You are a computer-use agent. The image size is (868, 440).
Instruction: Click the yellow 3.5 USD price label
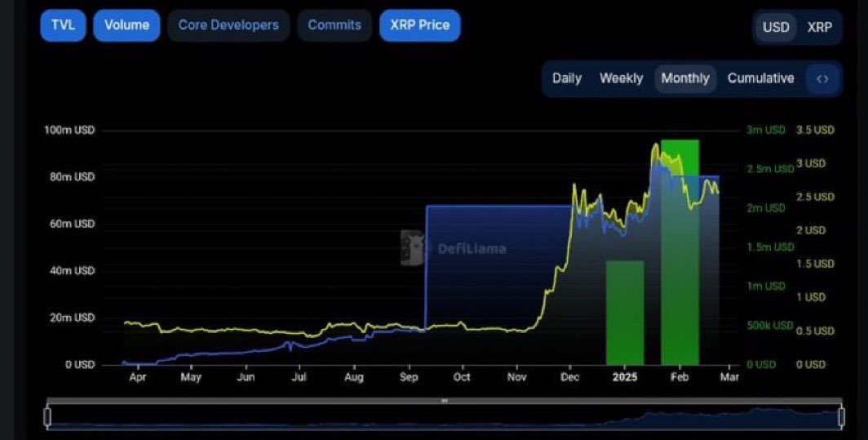click(x=815, y=131)
